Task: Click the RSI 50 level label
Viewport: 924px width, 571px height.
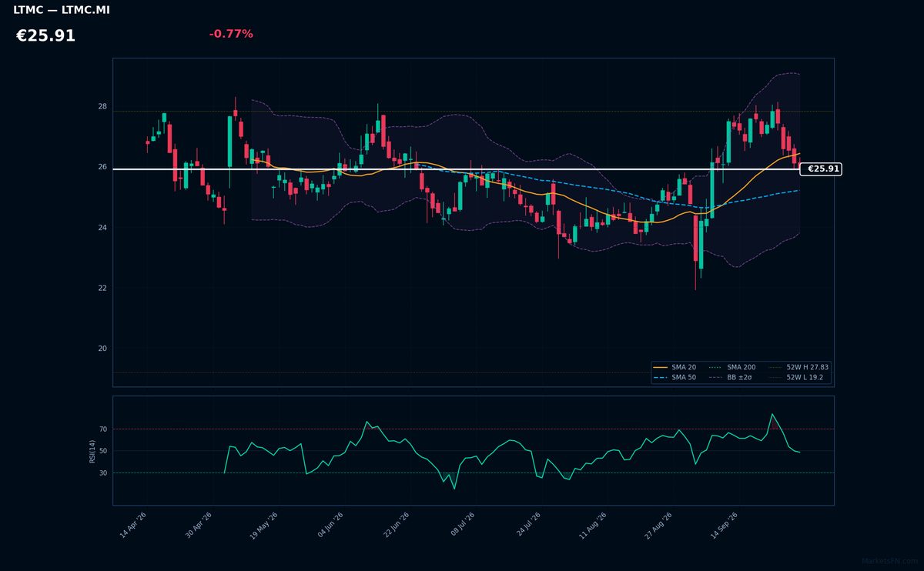Action: 103,451
